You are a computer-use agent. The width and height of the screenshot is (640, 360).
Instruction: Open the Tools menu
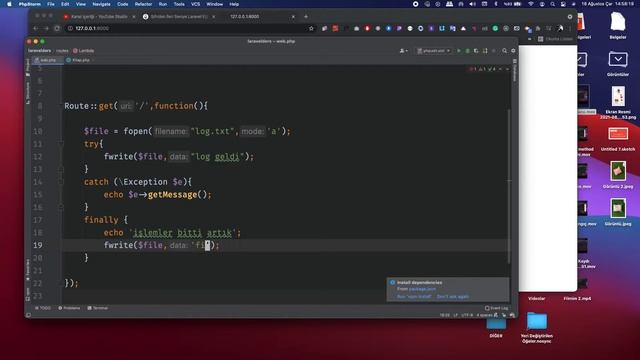pos(179,4)
